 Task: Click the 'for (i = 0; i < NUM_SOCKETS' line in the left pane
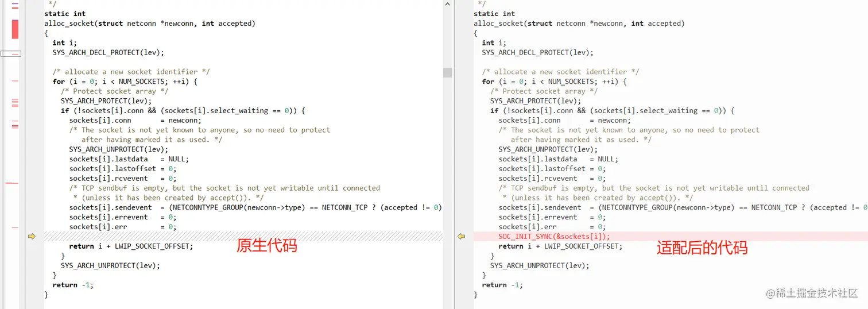coord(125,82)
